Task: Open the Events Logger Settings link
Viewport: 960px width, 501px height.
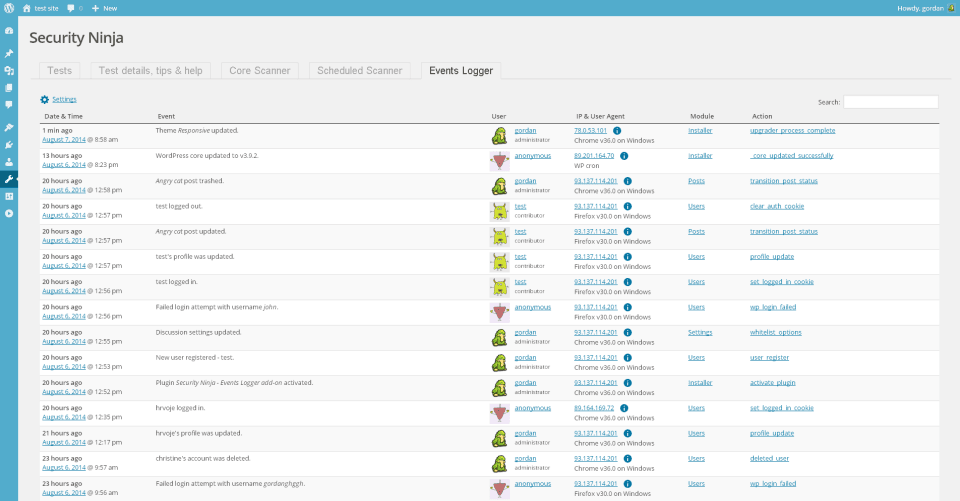Action: (64, 99)
